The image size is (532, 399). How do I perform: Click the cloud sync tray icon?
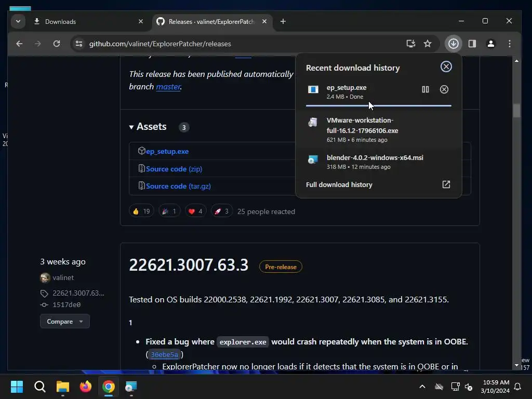pos(439,387)
